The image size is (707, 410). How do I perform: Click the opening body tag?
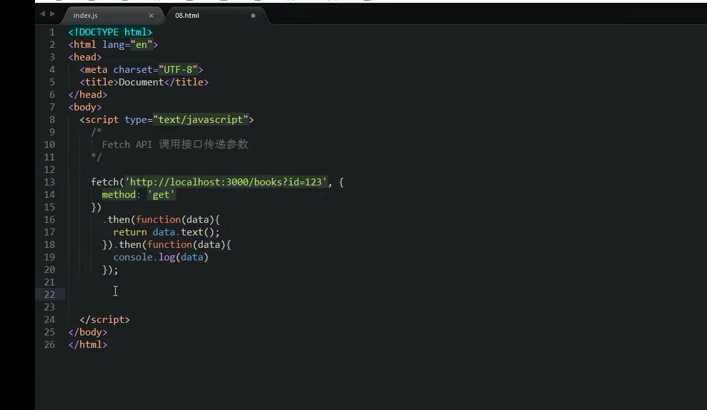point(85,107)
